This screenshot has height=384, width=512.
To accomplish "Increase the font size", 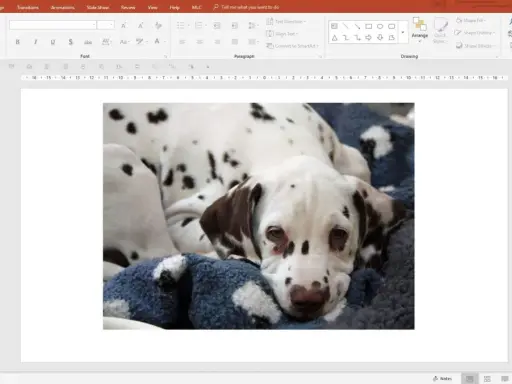I will point(124,25).
